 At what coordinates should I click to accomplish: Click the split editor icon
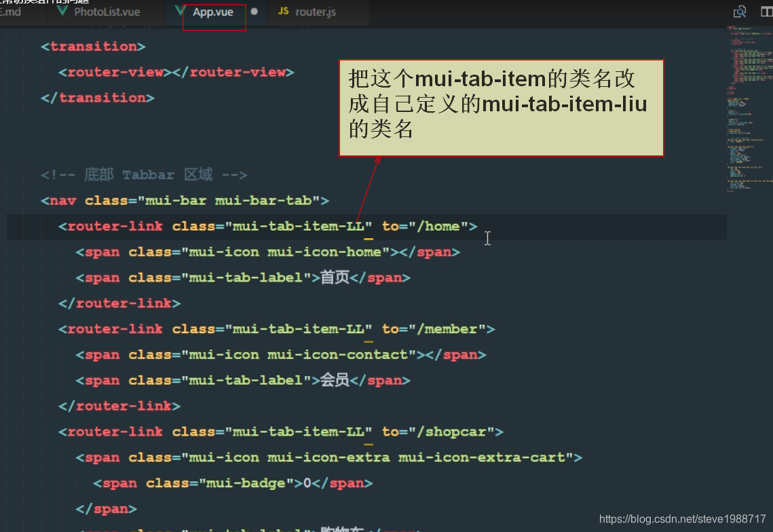coord(767,12)
